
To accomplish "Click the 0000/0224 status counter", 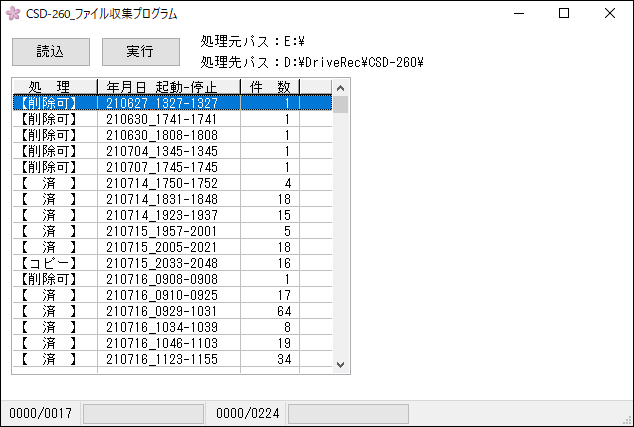I will tap(247, 413).
